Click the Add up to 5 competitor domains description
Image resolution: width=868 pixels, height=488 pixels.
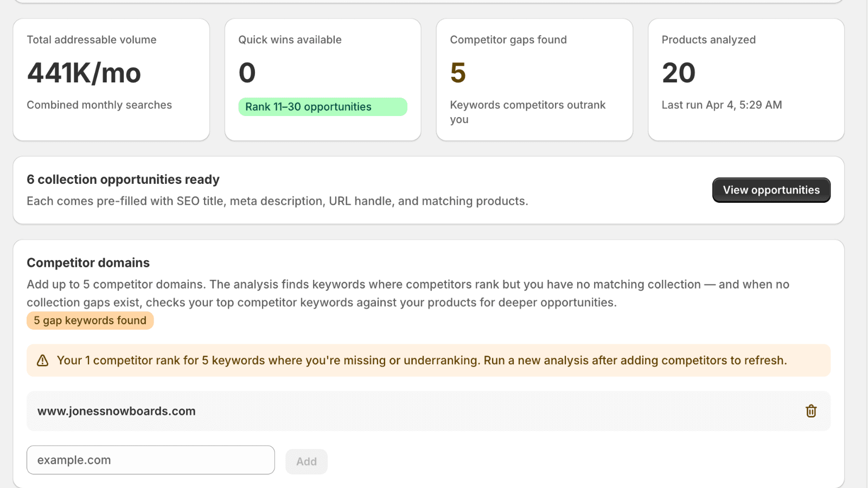coord(408,293)
